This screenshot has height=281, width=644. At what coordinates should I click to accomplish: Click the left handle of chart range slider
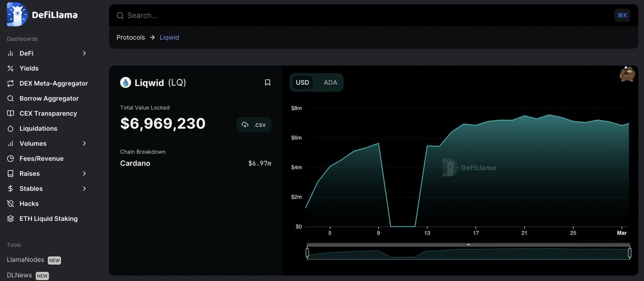307,253
